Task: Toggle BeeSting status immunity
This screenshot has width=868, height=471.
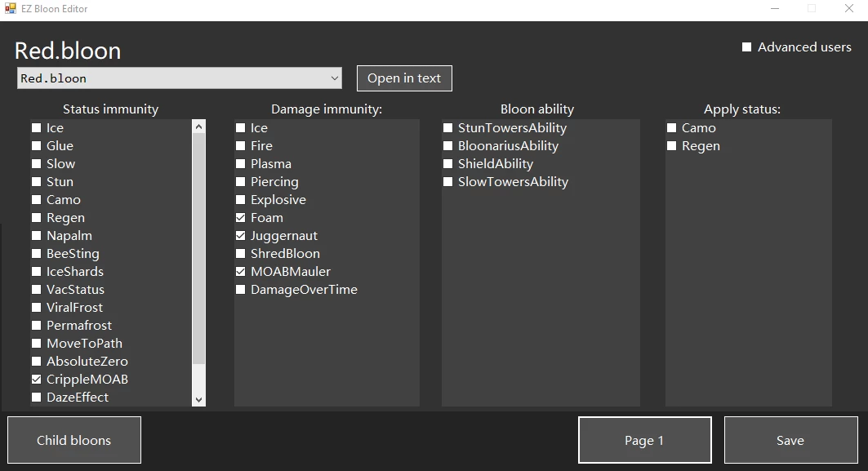Action: [x=37, y=254]
